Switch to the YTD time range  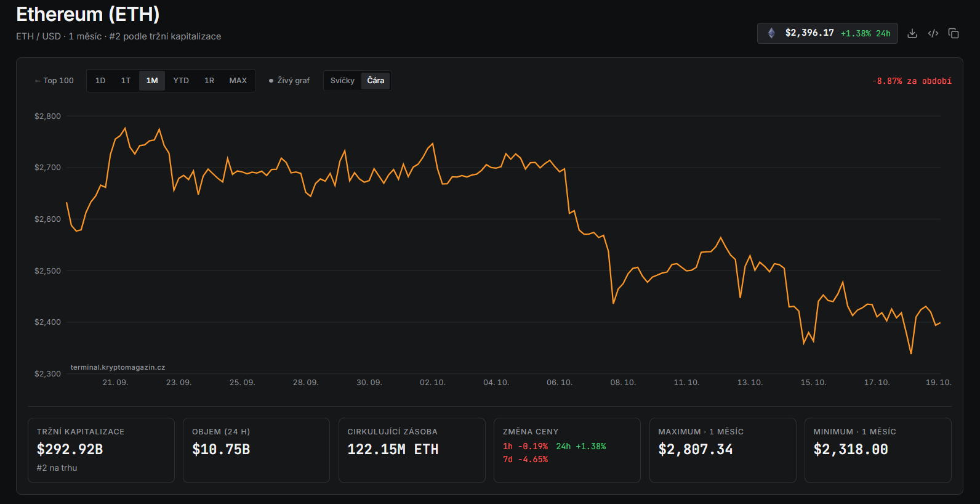181,81
